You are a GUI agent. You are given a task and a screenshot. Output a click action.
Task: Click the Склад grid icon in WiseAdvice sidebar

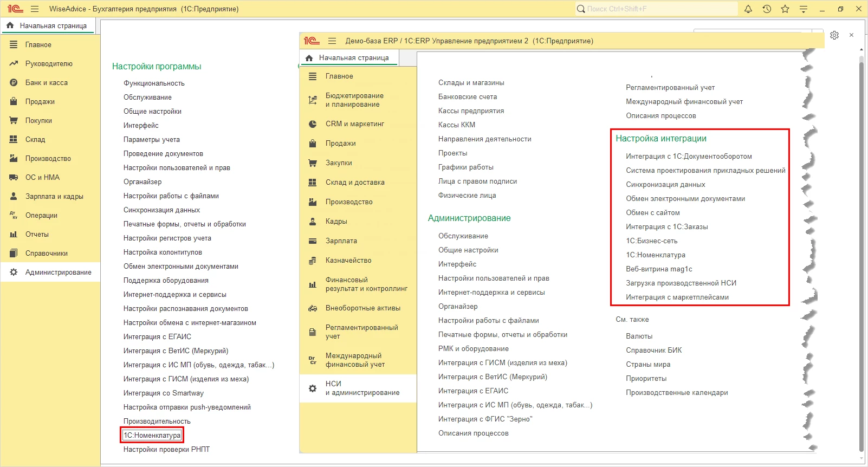tap(14, 140)
